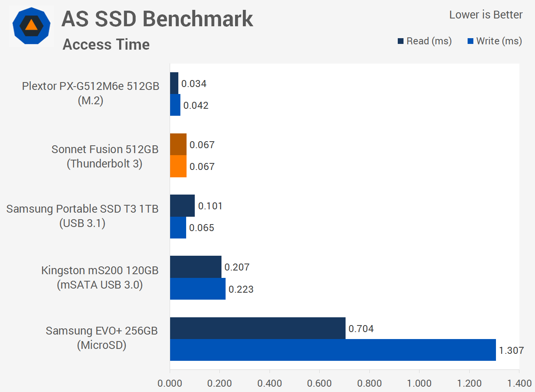Click the axis tick label '0.200'
Screen dimensions: 535x392
(219, 383)
